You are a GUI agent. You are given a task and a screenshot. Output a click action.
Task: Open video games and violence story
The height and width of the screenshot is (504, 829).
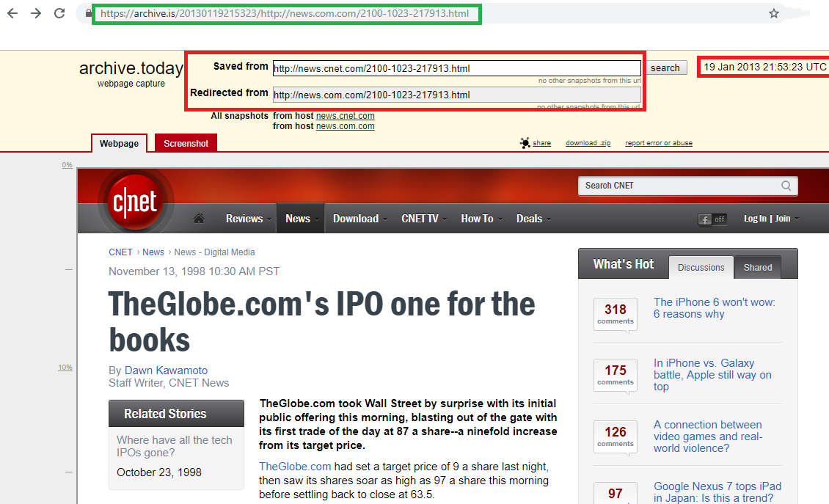(x=708, y=437)
